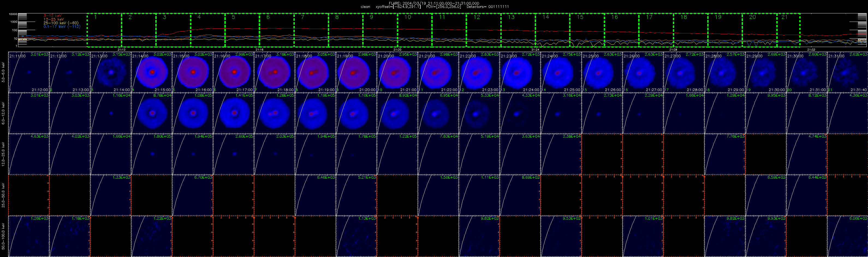Click the 21:32 tick label under lightcurve
Screen dimensions: 868x257
(811, 50)
